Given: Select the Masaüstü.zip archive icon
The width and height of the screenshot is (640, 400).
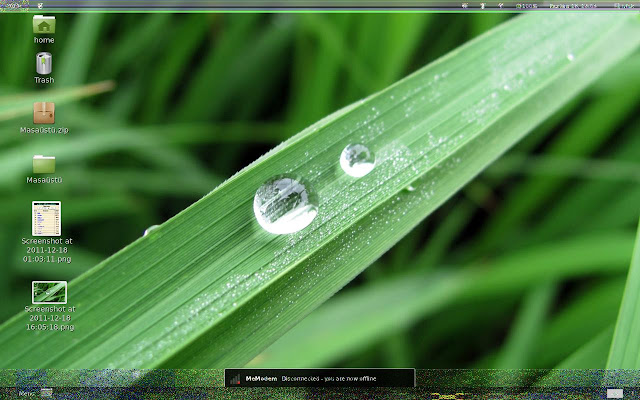Looking at the screenshot, I should (x=44, y=113).
